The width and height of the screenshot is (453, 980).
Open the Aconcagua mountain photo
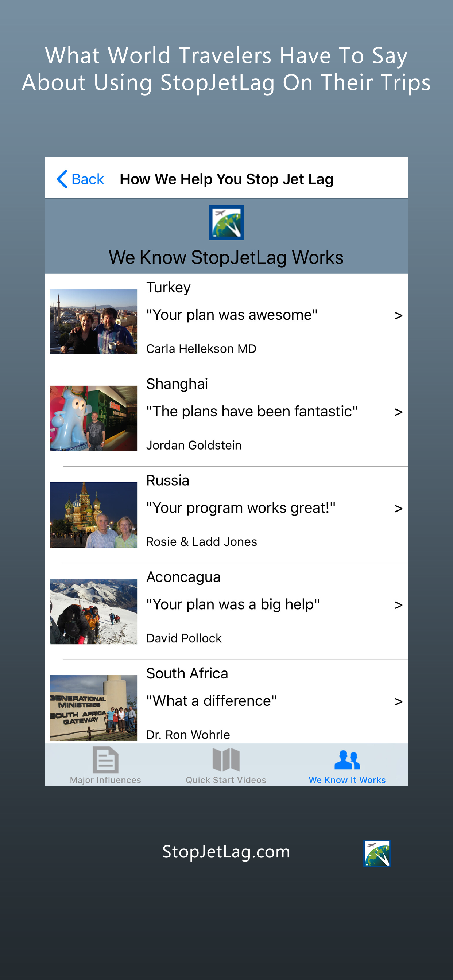[x=93, y=611]
